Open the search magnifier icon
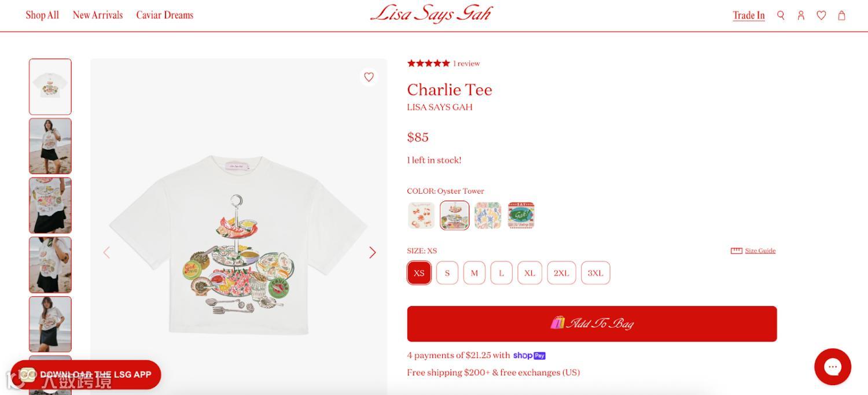The image size is (868, 395). tap(781, 15)
